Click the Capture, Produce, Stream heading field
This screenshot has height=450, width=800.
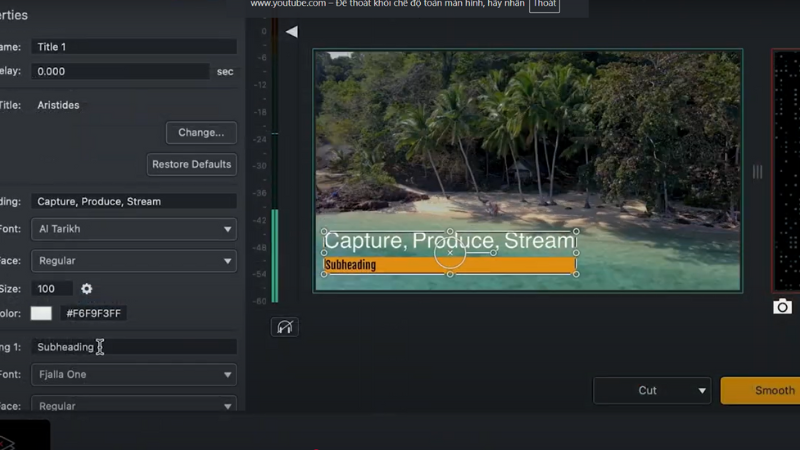pos(134,202)
